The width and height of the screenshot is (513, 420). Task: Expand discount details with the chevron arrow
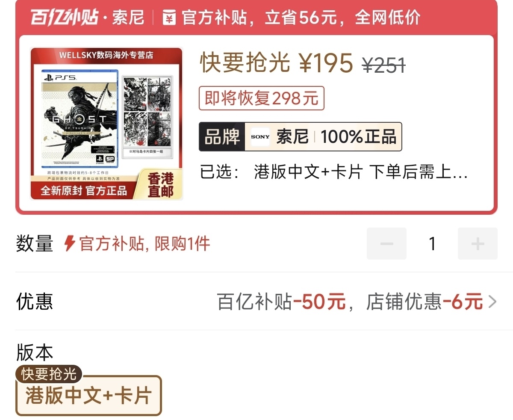point(492,302)
